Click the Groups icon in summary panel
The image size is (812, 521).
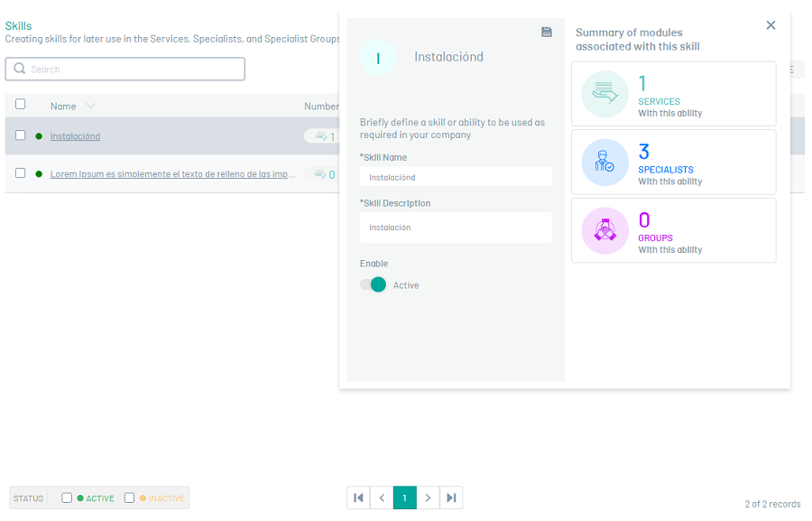pyautogui.click(x=604, y=230)
